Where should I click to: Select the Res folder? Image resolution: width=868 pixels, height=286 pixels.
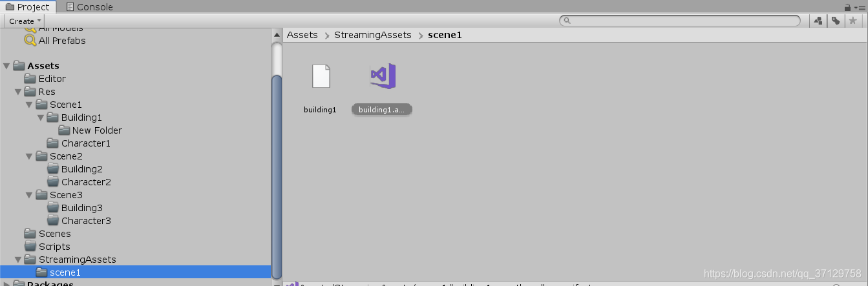[47, 92]
